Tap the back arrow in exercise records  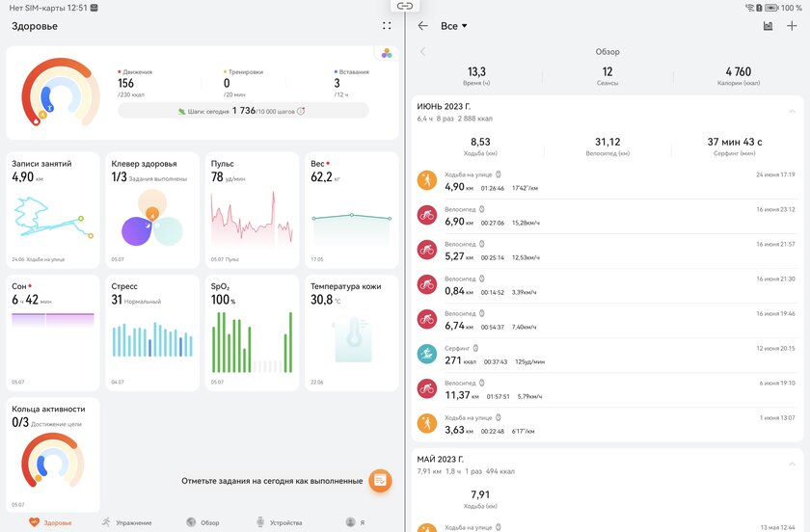[422, 26]
